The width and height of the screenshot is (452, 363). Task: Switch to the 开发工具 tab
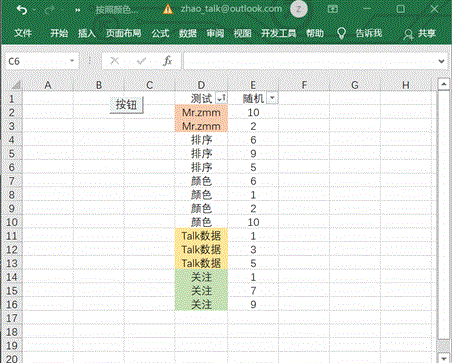(x=278, y=33)
